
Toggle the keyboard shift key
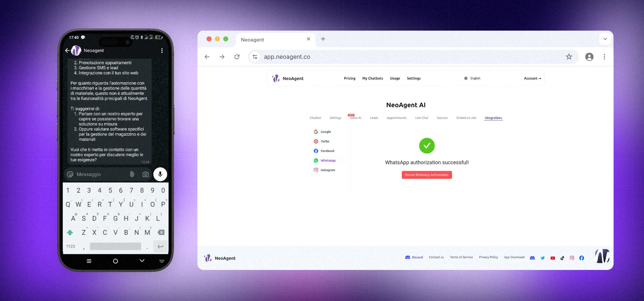(x=70, y=232)
